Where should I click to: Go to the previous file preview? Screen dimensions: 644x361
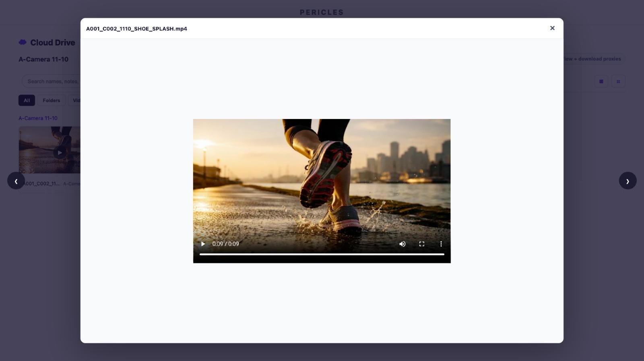(x=16, y=181)
